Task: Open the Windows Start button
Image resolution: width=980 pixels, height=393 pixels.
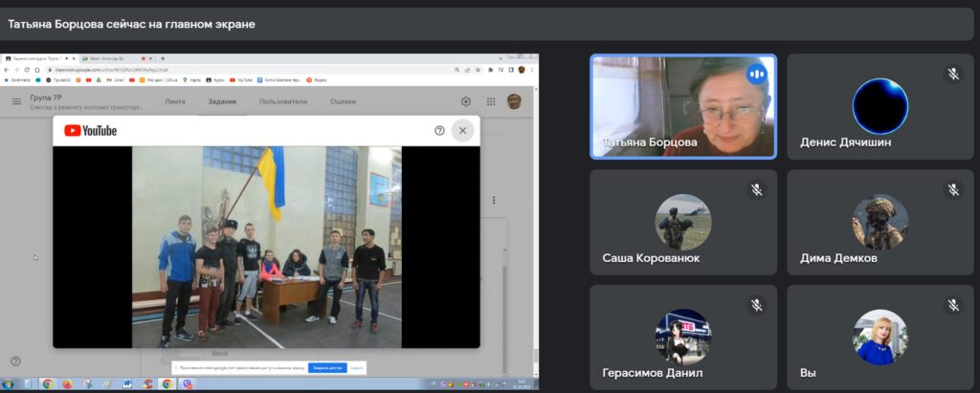Action: 8,384
